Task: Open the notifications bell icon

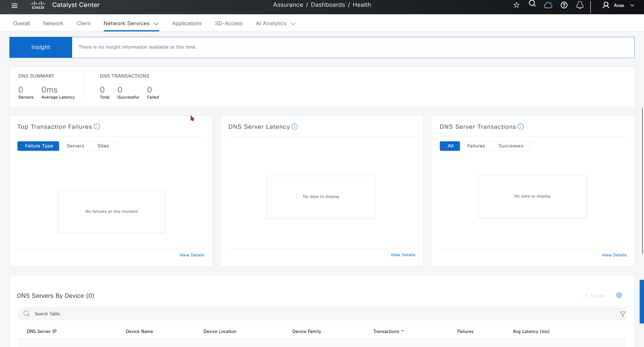Action: [580, 5]
